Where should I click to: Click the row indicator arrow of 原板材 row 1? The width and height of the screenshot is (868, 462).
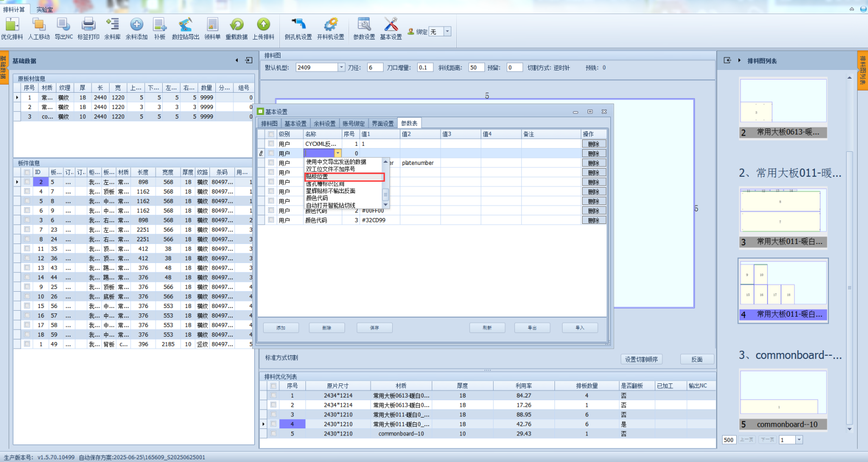(17, 98)
